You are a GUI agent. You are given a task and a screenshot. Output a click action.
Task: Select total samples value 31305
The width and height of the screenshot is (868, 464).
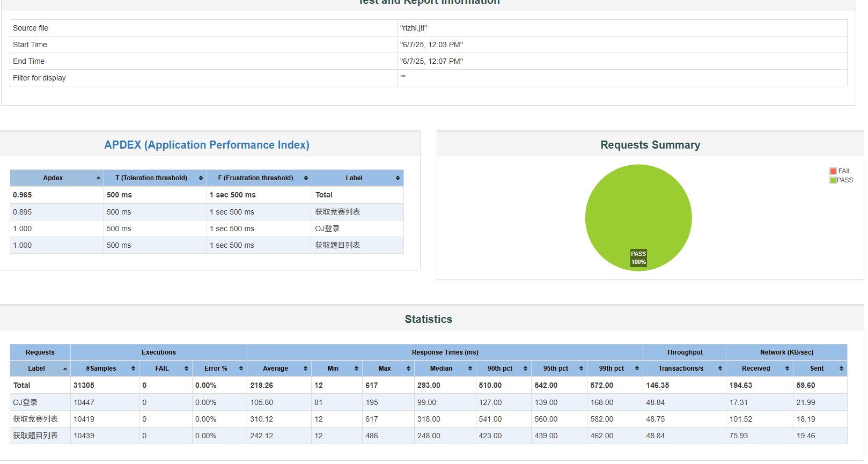coord(84,385)
